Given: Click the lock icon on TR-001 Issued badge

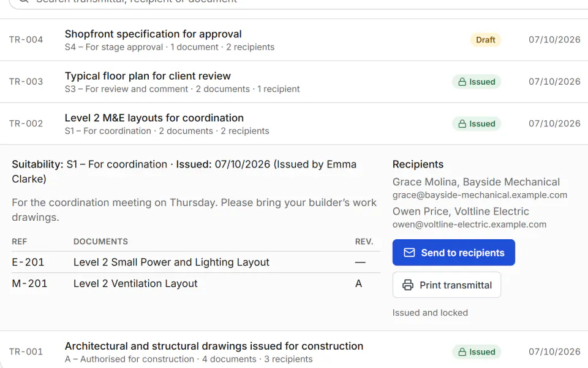Looking at the screenshot, I should click(x=462, y=352).
